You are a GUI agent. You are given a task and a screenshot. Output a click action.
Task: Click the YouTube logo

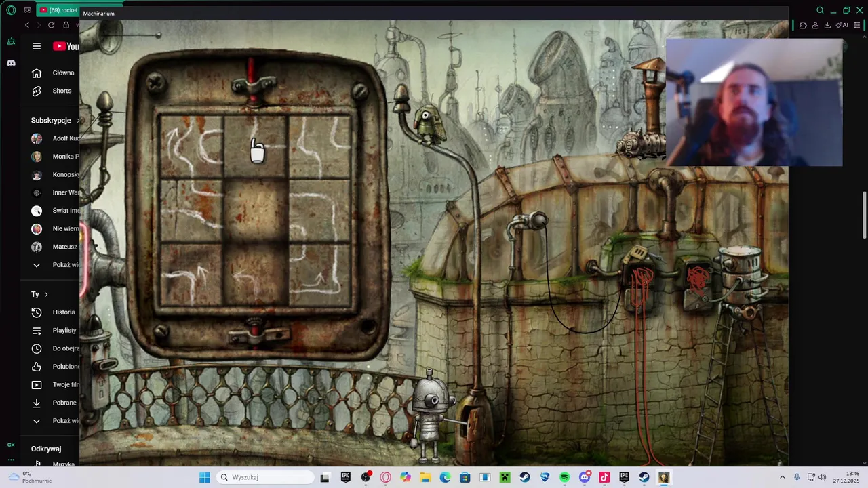tap(66, 46)
